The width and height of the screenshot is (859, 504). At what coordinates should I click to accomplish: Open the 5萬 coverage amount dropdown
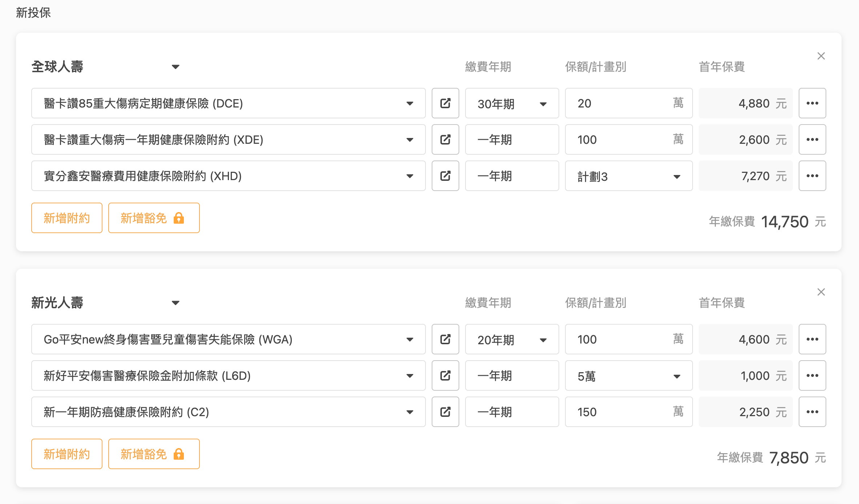(629, 376)
